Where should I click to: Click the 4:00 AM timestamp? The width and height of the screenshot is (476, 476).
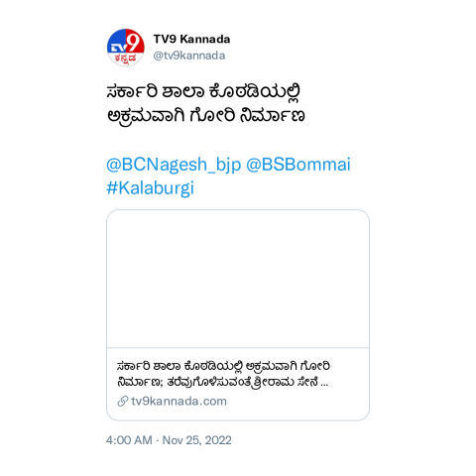pyautogui.click(x=129, y=440)
